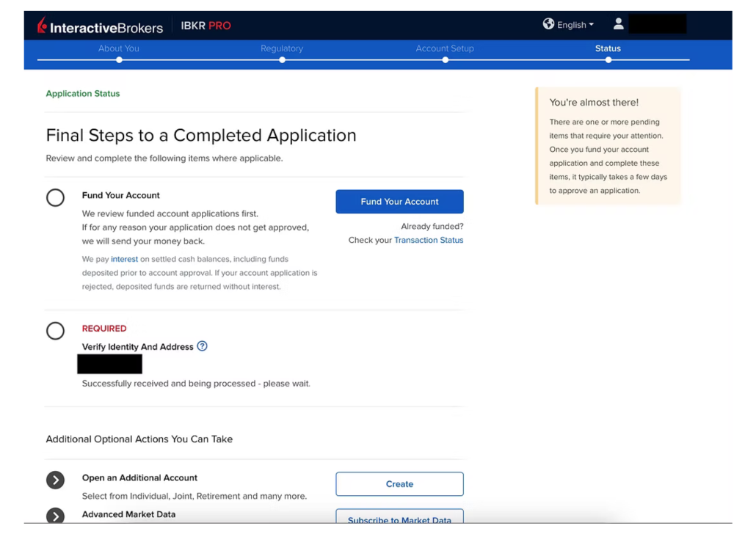Open the English language dropdown
The width and height of the screenshot is (756, 534).
575,25
